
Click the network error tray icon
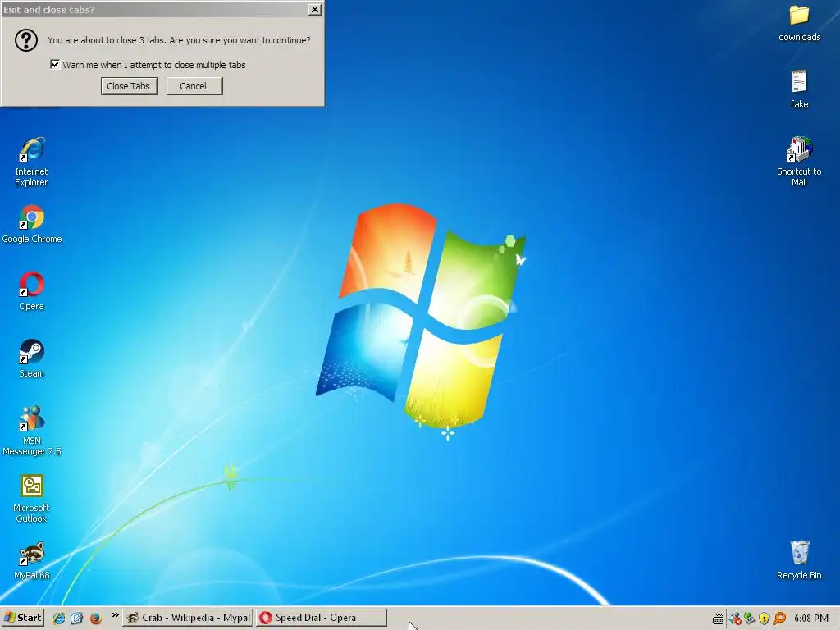tap(735, 619)
